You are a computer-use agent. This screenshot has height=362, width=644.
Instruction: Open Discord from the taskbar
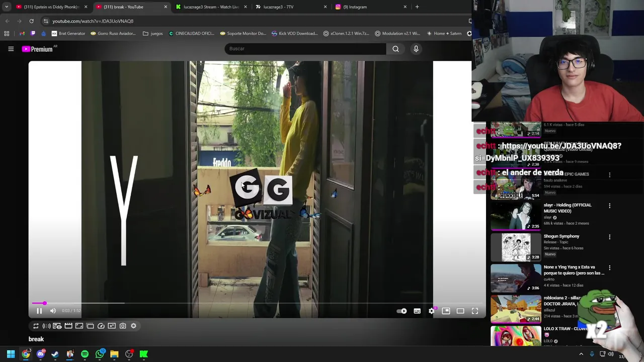tap(41, 354)
